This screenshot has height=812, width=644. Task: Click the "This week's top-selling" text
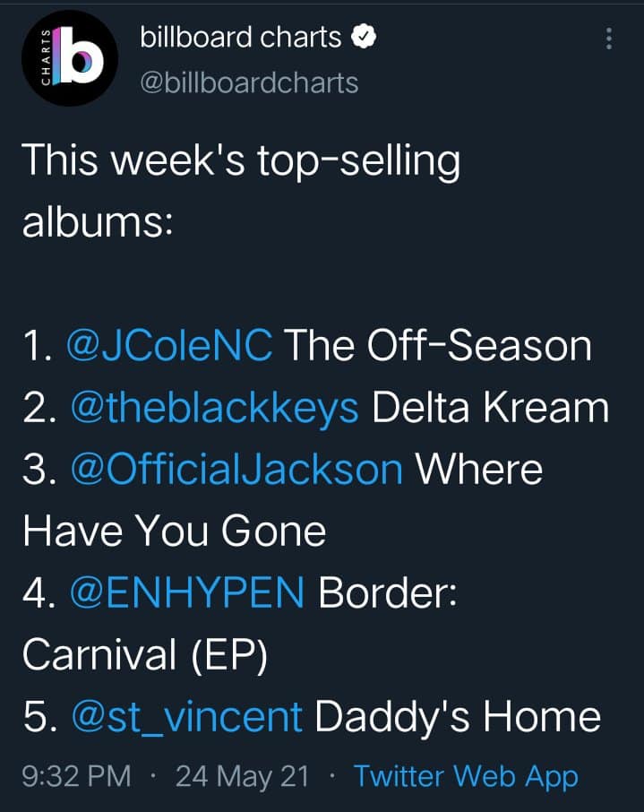coord(240,161)
